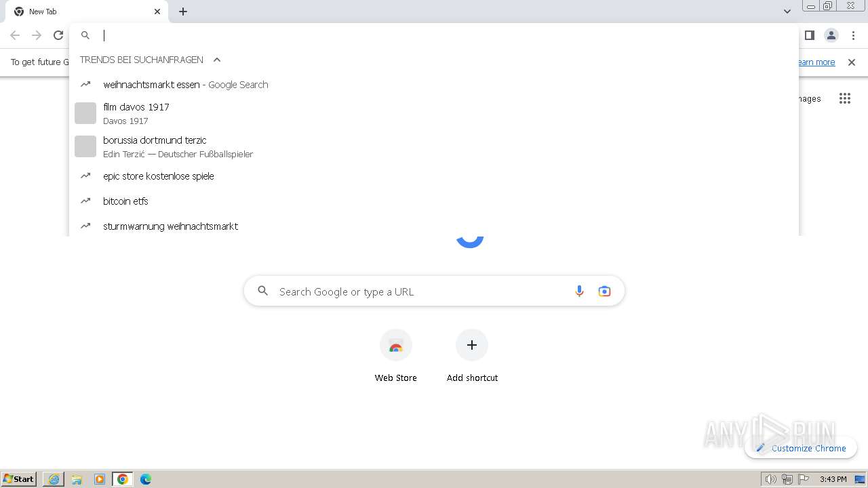The image size is (868, 488).
Task: Click the 3:43 PM clock
Action: point(833,479)
